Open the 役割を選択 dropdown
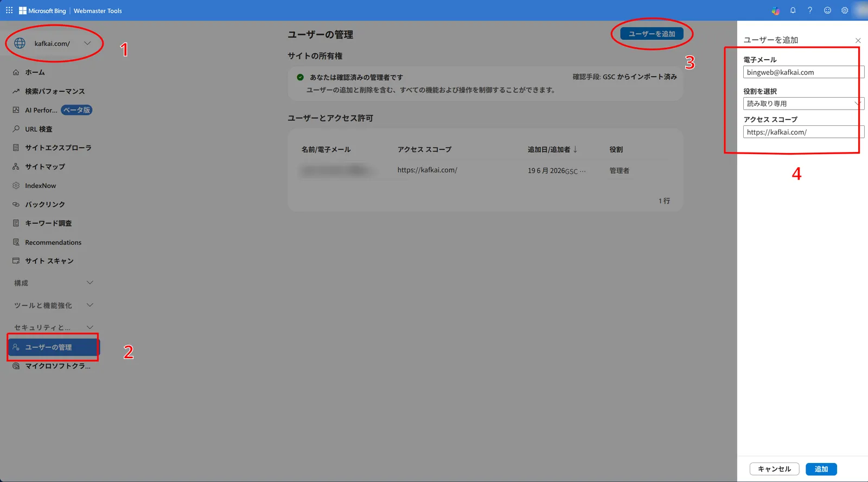Image resolution: width=868 pixels, height=482 pixels. point(803,104)
